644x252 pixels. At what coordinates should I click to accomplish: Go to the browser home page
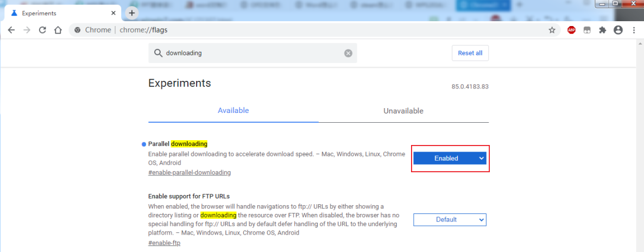coord(58,30)
